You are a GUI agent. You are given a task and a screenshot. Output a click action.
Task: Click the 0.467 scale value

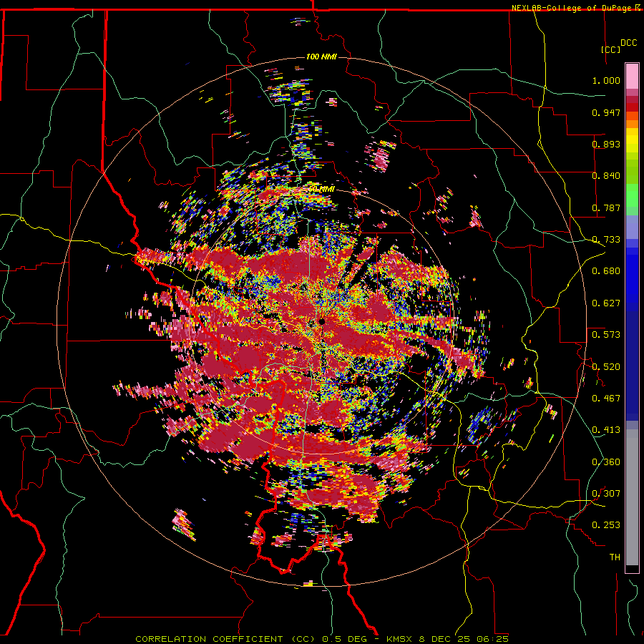pos(606,399)
